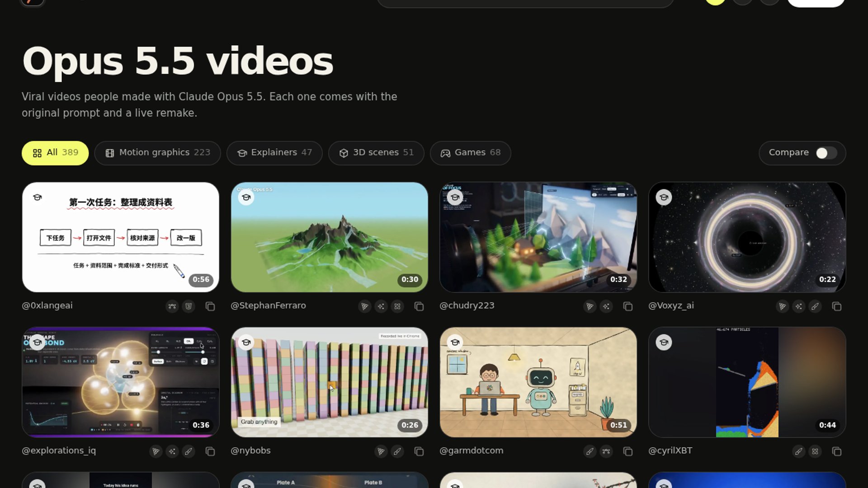Click the brush tag icon for @garmdotcom

[x=590, y=451]
